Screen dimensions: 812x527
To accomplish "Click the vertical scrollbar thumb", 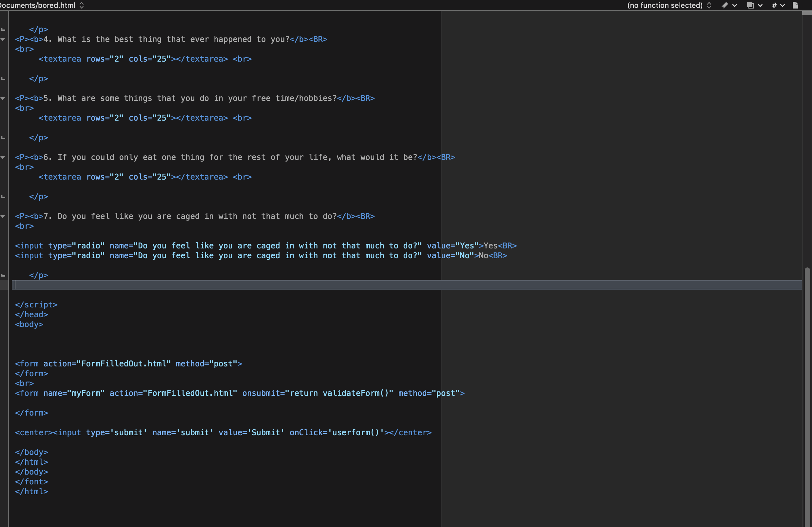I will [x=807, y=393].
